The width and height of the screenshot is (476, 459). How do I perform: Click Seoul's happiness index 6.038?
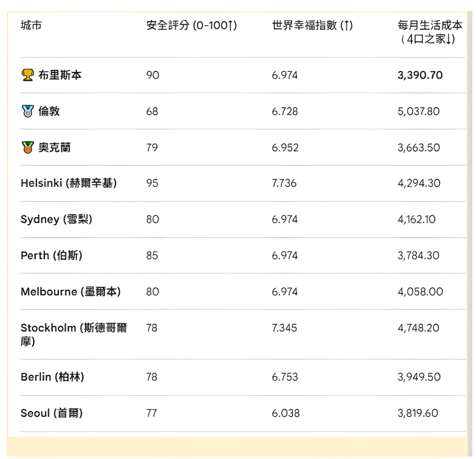point(285,413)
